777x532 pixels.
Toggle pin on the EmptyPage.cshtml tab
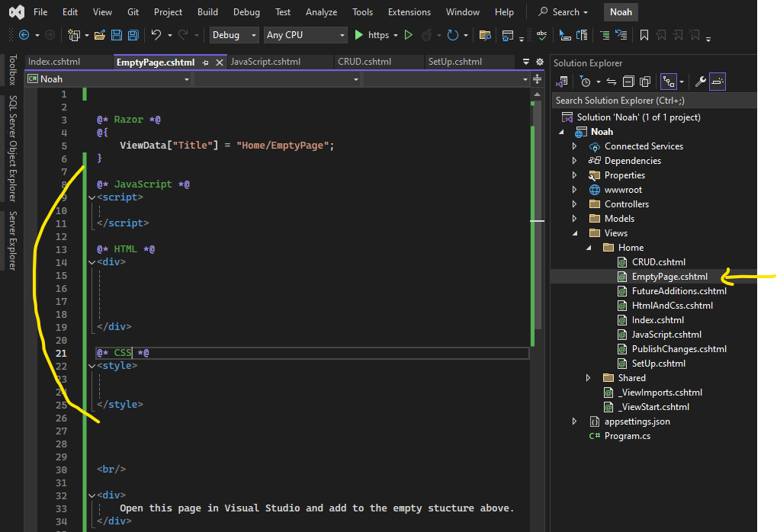[205, 63]
